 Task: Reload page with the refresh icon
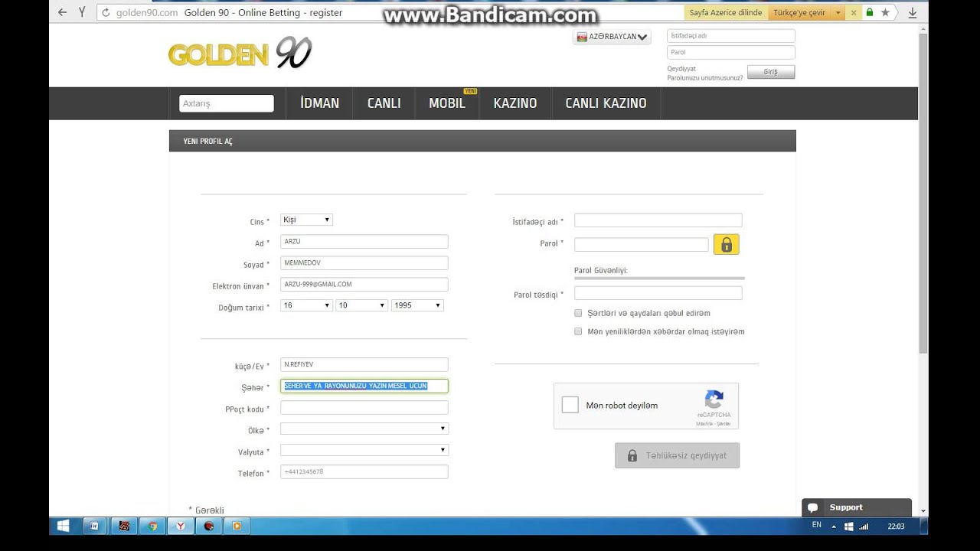click(x=106, y=13)
